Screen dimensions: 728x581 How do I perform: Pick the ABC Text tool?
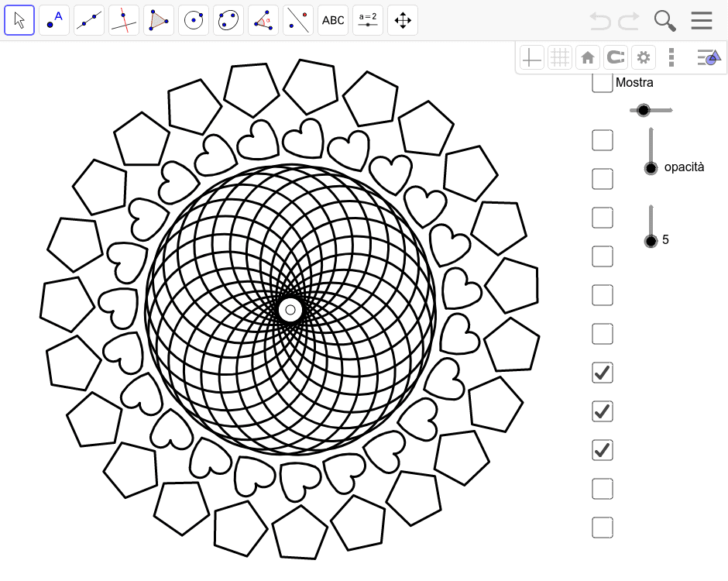pos(333,20)
